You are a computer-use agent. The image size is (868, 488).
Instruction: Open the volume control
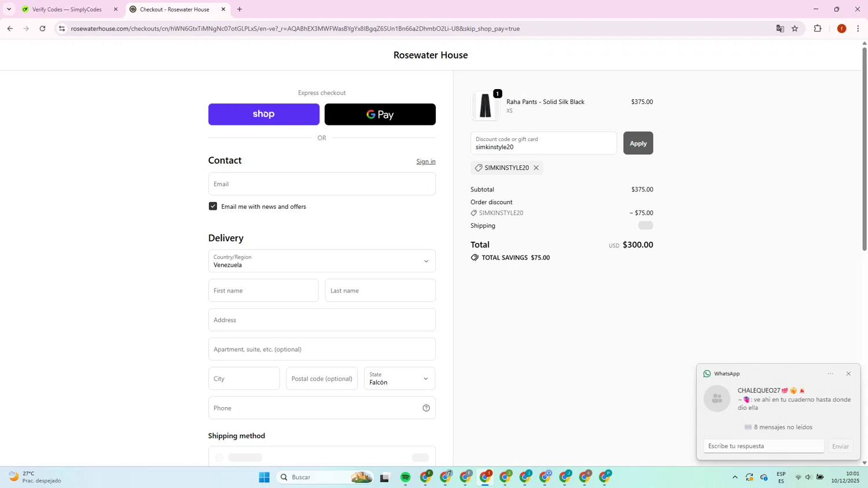808,477
